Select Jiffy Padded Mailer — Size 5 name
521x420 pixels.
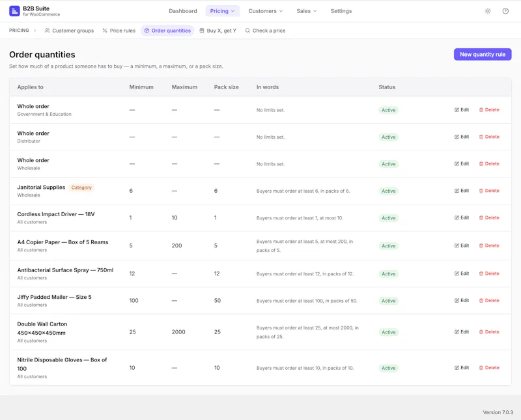(54, 297)
